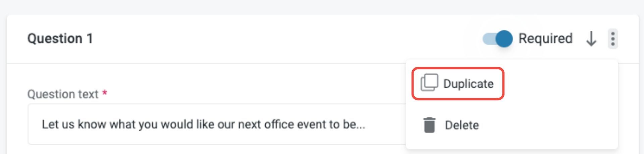Click the Required label text
The image size is (644, 154).
click(545, 39)
